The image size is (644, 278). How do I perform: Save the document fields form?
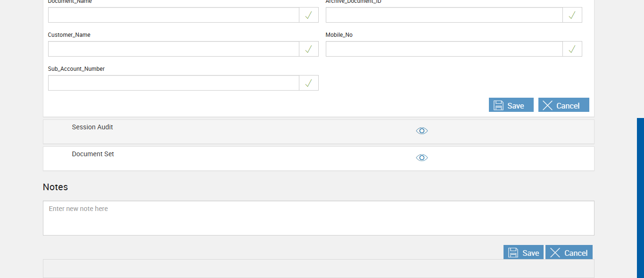pos(511,105)
